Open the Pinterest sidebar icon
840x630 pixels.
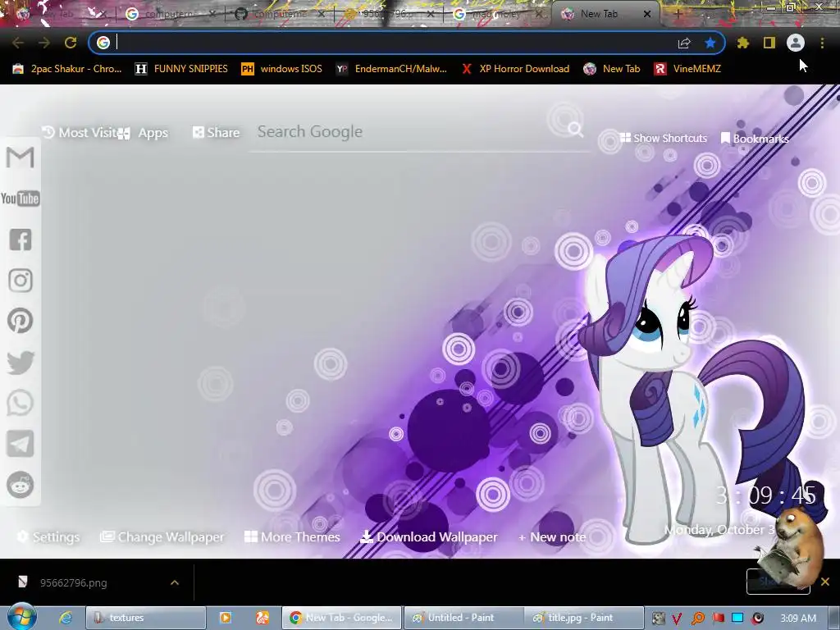pyautogui.click(x=21, y=321)
